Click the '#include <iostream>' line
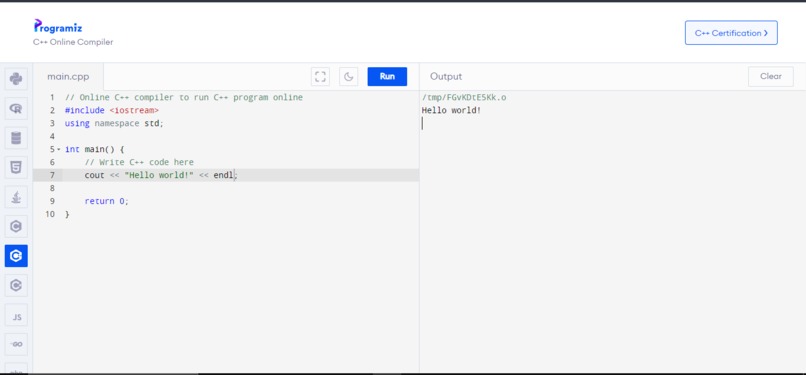The image size is (806, 375). (x=112, y=110)
